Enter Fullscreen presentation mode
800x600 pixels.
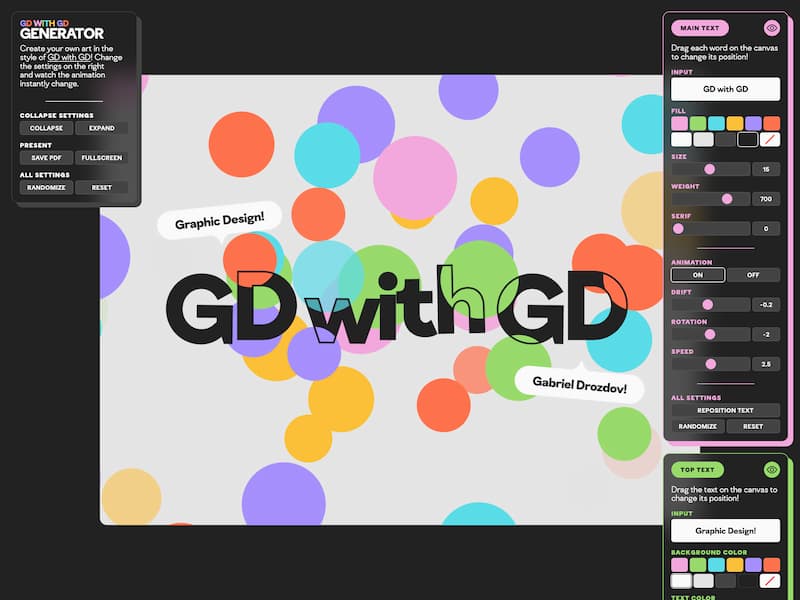[x=101, y=158]
